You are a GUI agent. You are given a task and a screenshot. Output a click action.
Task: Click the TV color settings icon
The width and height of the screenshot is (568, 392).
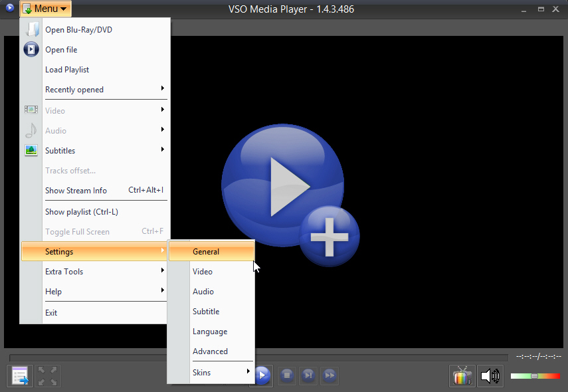462,376
